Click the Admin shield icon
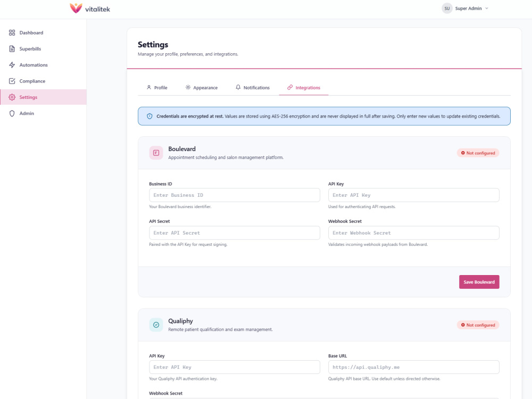The image size is (532, 399). click(x=12, y=113)
